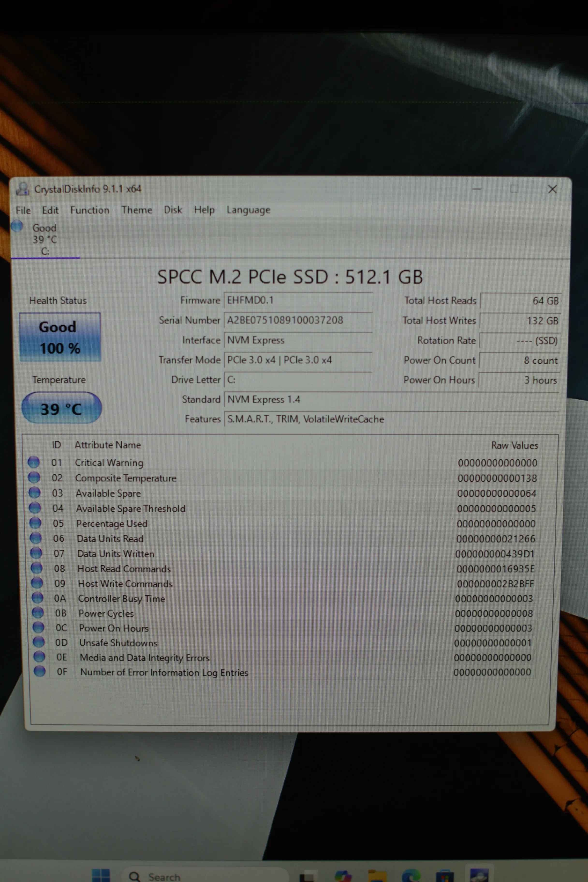Open Microsoft Edge from the taskbar
This screenshot has height=882, width=588.
point(411,876)
